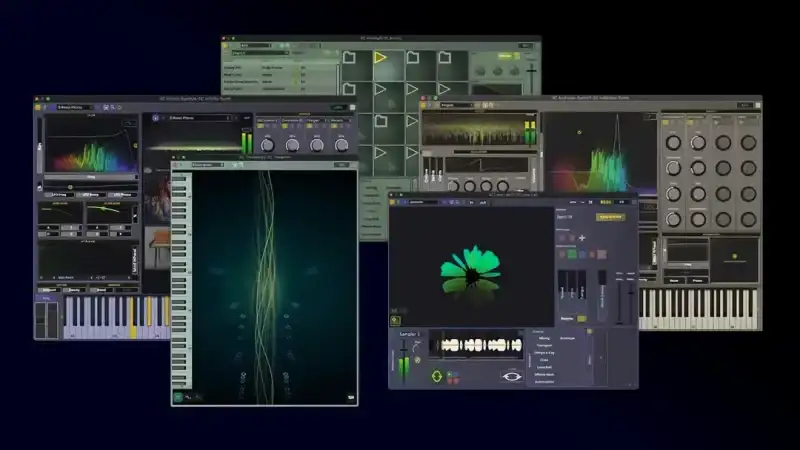The width and height of the screenshot is (800, 450).
Task: Toggle the yellow enable box on the first Infinity Synth effect module
Action: pyautogui.click(x=261, y=126)
